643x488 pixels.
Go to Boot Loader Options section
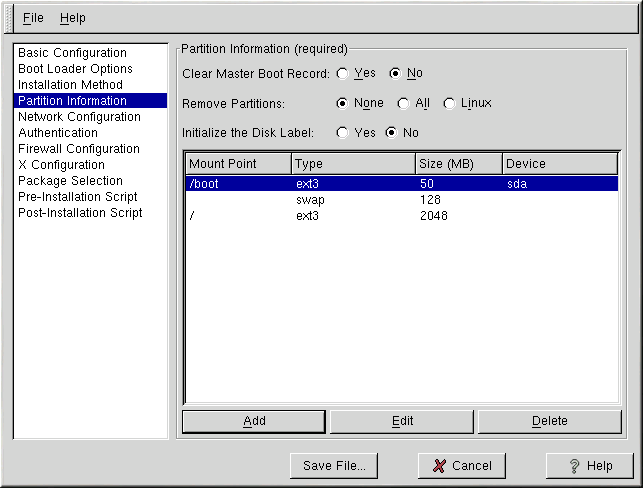click(x=75, y=69)
